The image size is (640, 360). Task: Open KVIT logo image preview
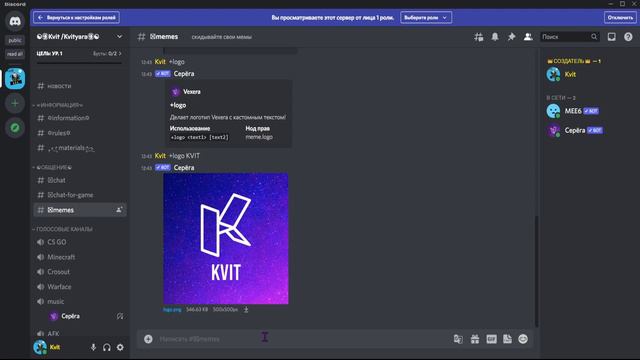(226, 239)
